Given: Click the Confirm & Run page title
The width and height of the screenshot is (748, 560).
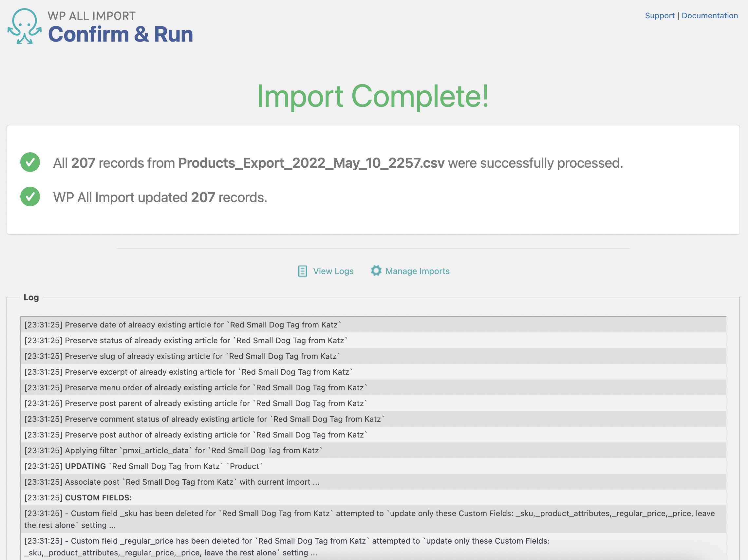Looking at the screenshot, I should tap(121, 34).
